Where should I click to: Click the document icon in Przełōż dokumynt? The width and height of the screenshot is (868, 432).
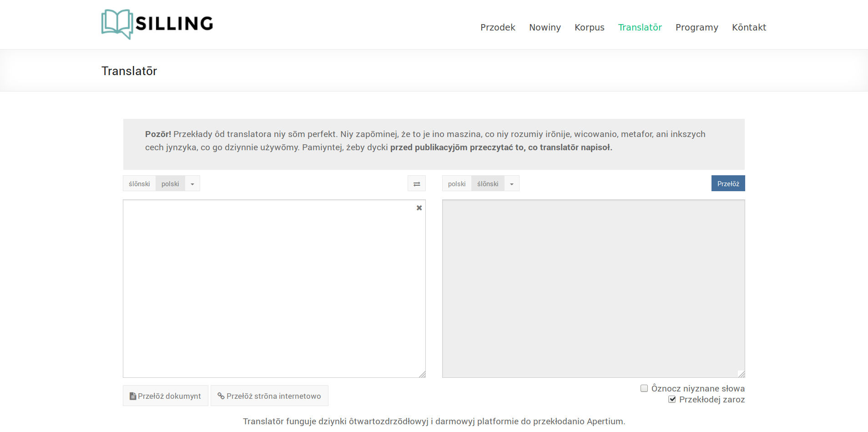(x=133, y=396)
